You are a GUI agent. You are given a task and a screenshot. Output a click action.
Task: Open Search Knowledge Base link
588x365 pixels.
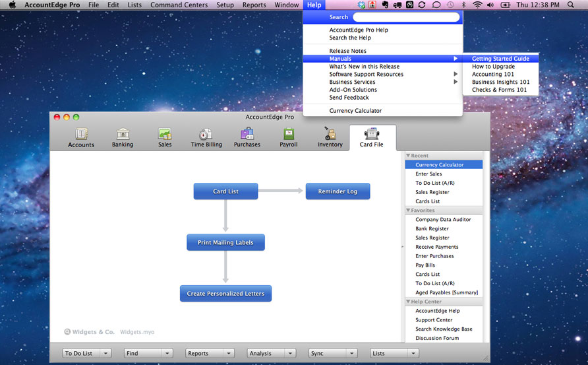[444, 329]
